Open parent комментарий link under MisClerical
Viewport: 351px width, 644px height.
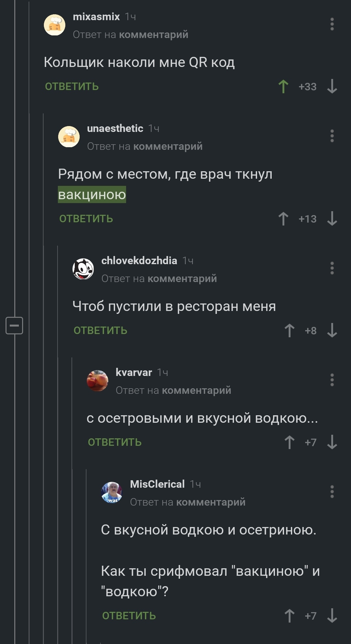(211, 502)
